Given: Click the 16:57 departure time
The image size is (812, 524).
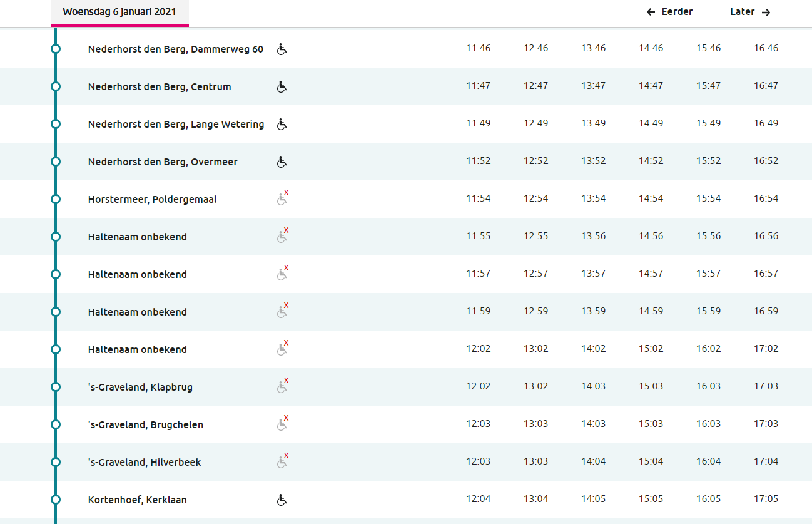Looking at the screenshot, I should [x=766, y=273].
